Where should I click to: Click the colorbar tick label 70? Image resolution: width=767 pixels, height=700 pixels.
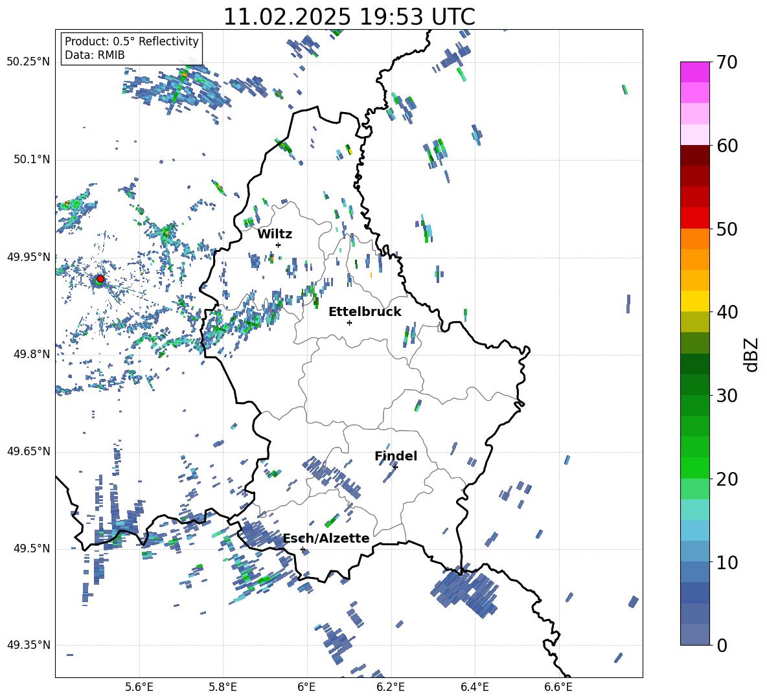727,63
